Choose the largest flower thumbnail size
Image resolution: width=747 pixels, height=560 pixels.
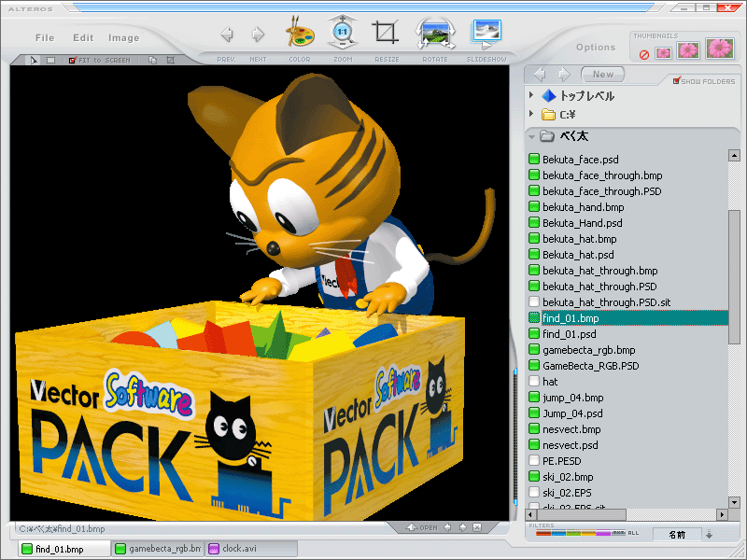point(720,49)
